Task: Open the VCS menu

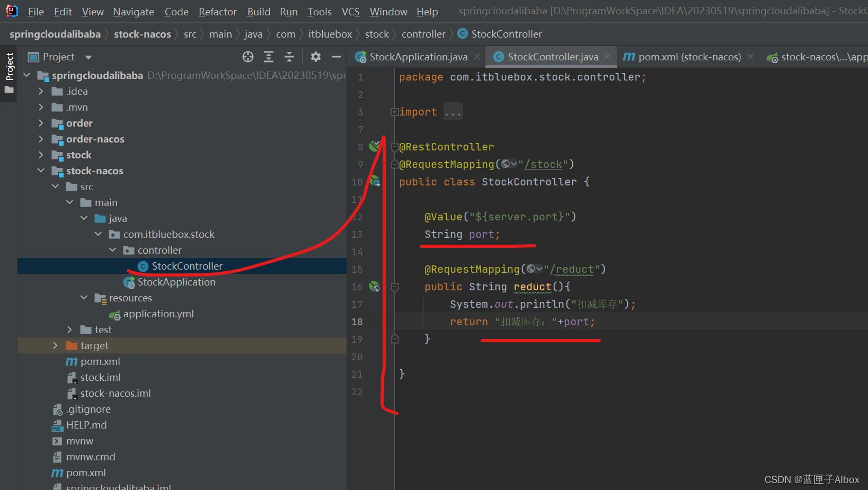Action: 350,12
